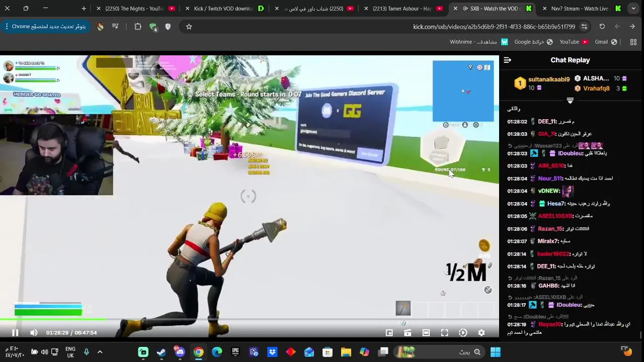This screenshot has height=362, width=644.
Task: Open WitAnime bookmark
Action: coord(478,42)
